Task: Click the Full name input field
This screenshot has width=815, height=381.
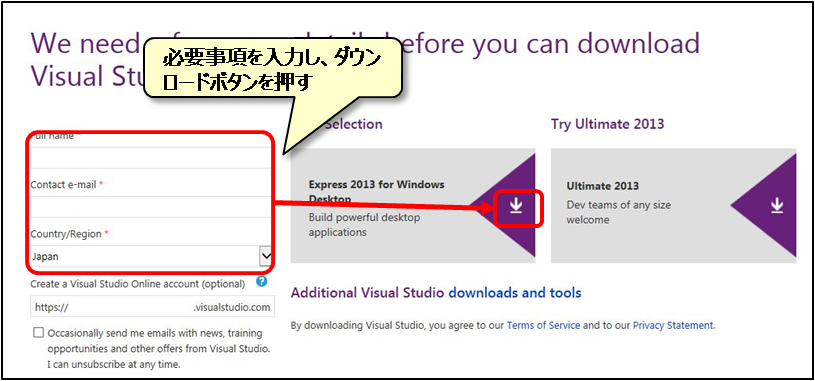Action: 152,157
